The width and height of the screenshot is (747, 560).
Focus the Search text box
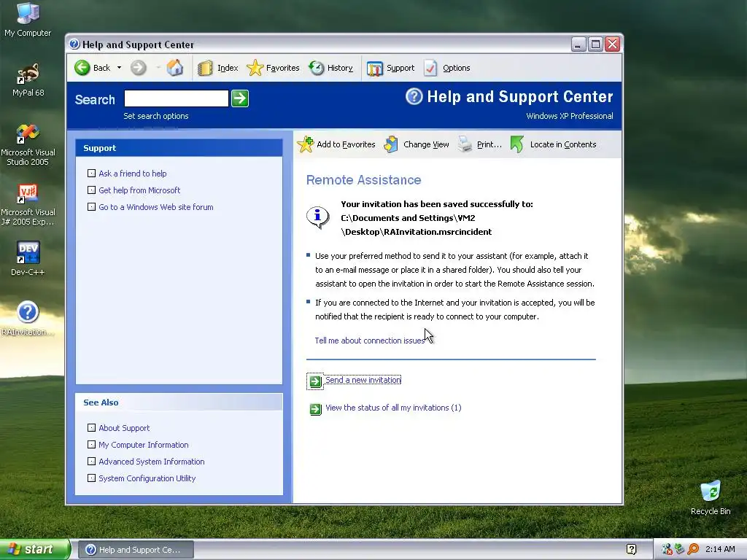[177, 98]
